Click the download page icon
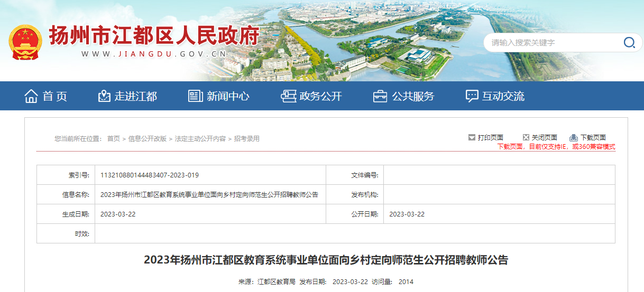 pos(574,138)
